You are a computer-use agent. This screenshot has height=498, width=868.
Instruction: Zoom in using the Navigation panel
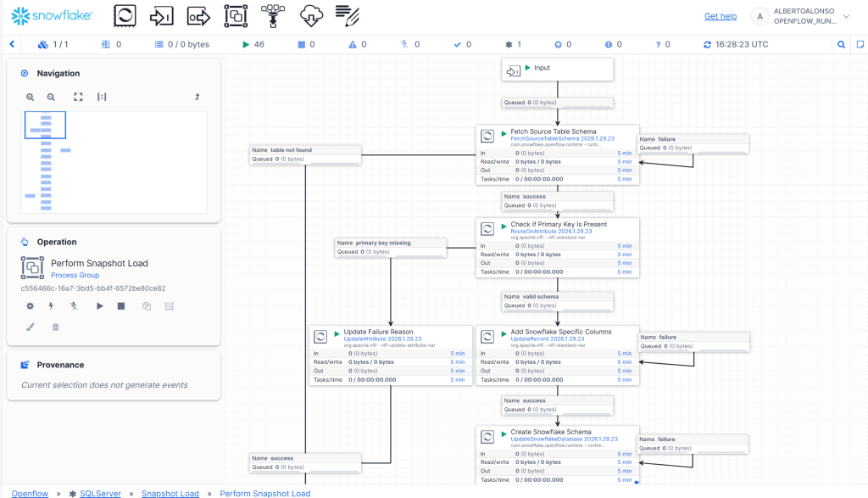pyautogui.click(x=31, y=98)
